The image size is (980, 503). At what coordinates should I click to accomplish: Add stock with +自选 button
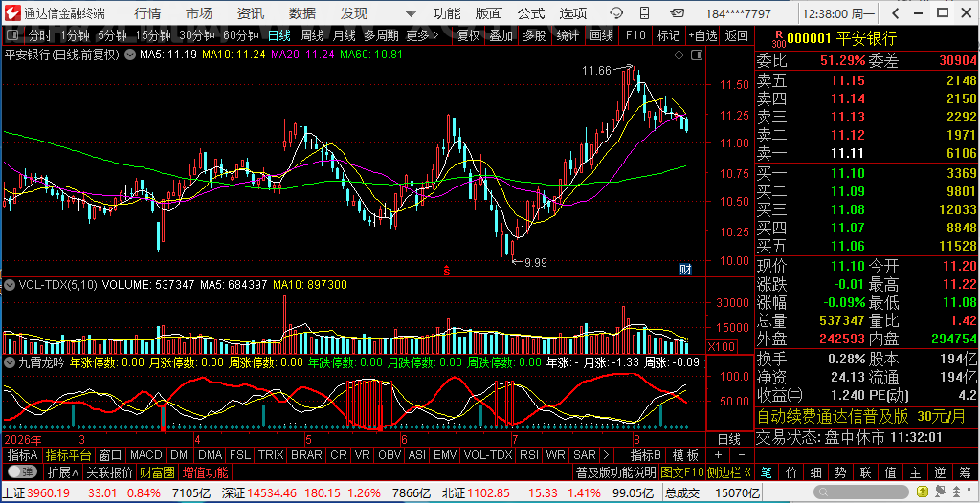point(703,35)
